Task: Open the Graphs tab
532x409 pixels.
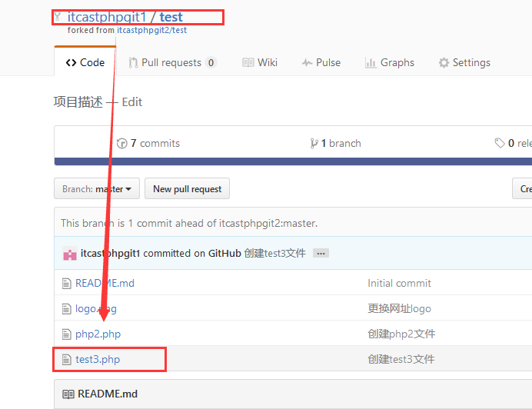Action: (x=390, y=62)
